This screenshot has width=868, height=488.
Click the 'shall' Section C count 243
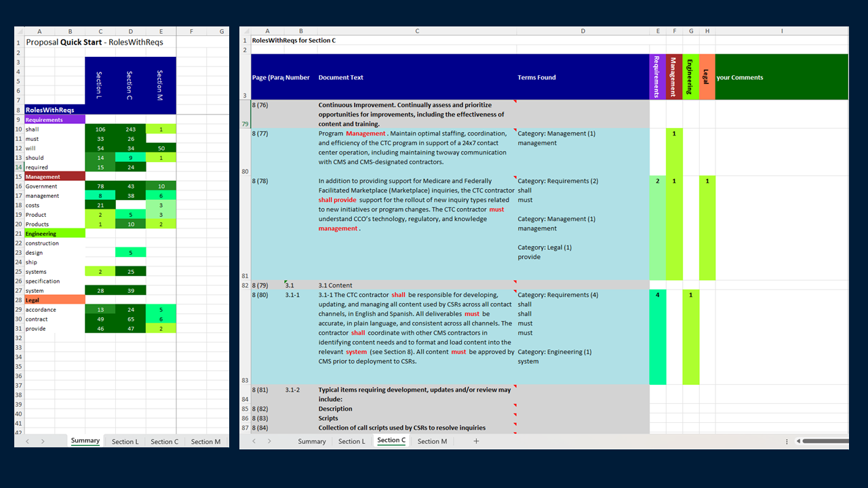(130, 129)
